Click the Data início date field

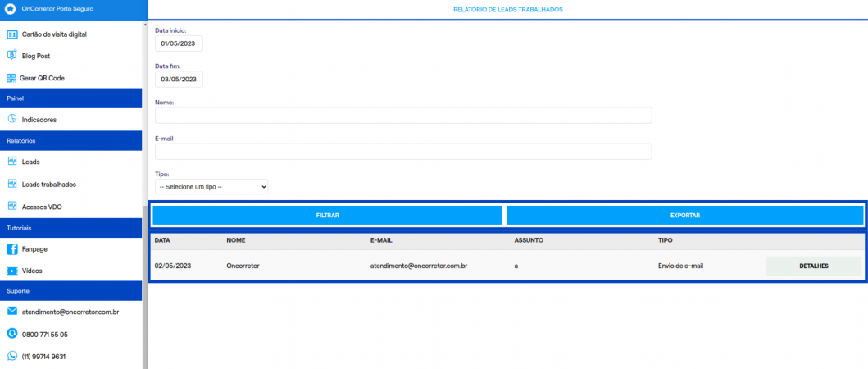179,43
